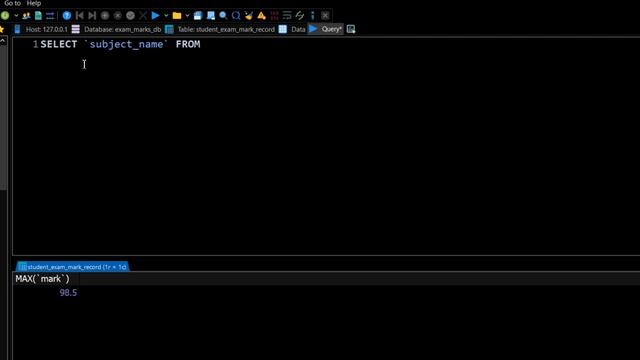Switch to the Host: 127.0.0.1 tab
The height and width of the screenshot is (360, 640).
pyautogui.click(x=41, y=29)
